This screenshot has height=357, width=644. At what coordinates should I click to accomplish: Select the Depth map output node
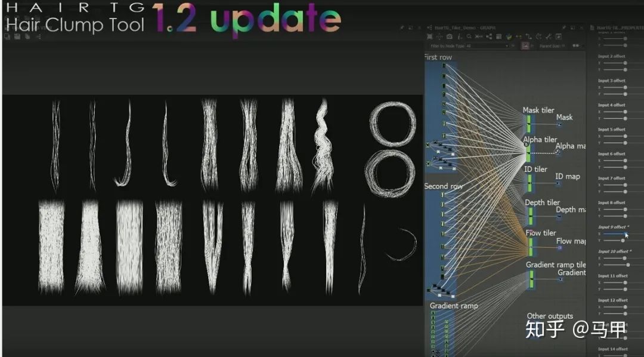click(x=559, y=216)
